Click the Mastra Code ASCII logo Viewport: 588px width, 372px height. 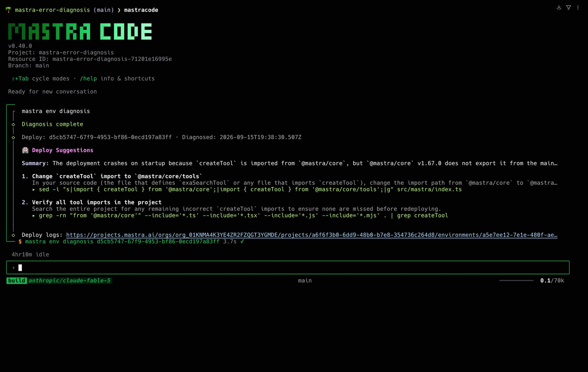(80, 32)
